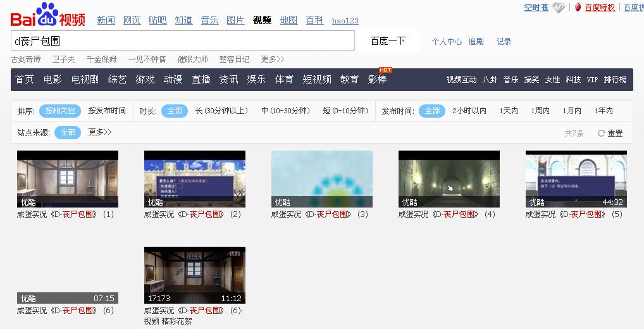Screen dimensions: 644x329
Task: Sort results by 按相关性
Action: (x=60, y=111)
